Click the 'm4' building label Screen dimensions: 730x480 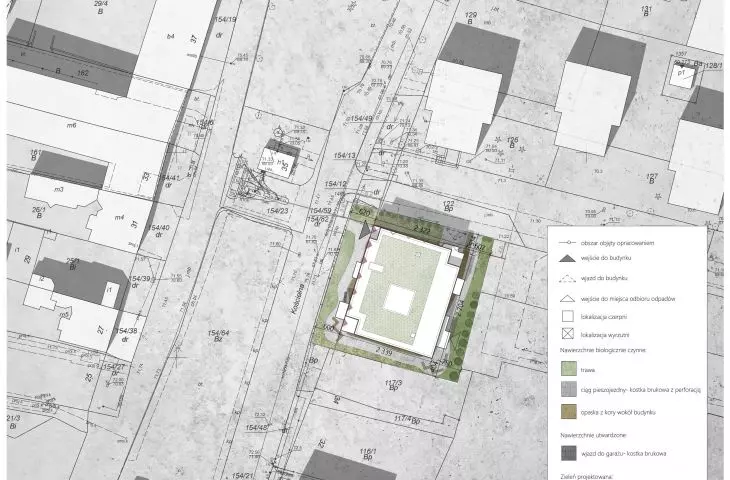pos(120,217)
